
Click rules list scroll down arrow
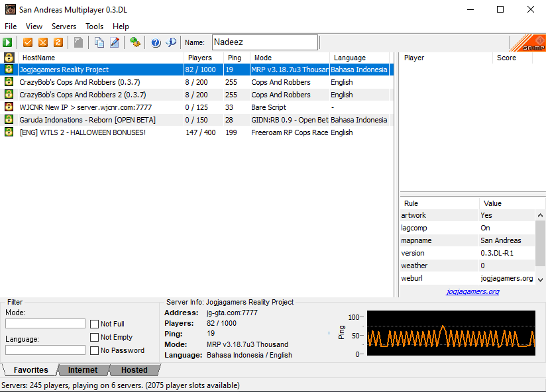click(540, 279)
